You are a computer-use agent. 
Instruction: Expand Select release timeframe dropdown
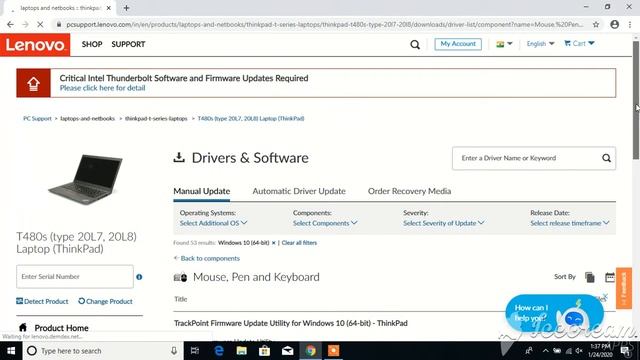[x=570, y=223]
